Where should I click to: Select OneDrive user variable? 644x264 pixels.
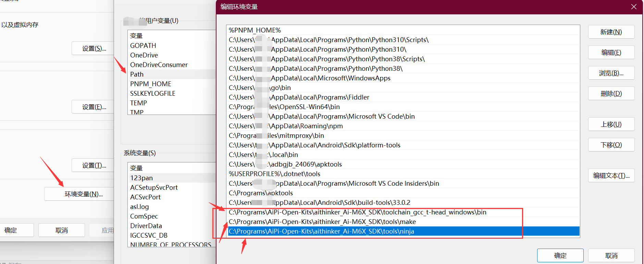[x=172, y=55]
